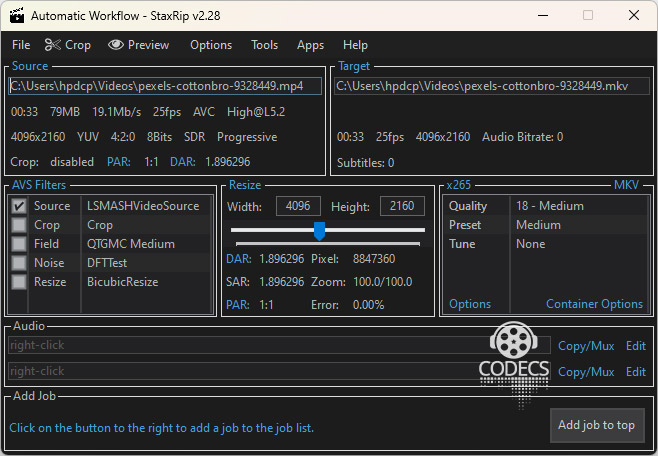Click the eye icon beside Preview
The width and height of the screenshot is (658, 456).
[x=116, y=44]
